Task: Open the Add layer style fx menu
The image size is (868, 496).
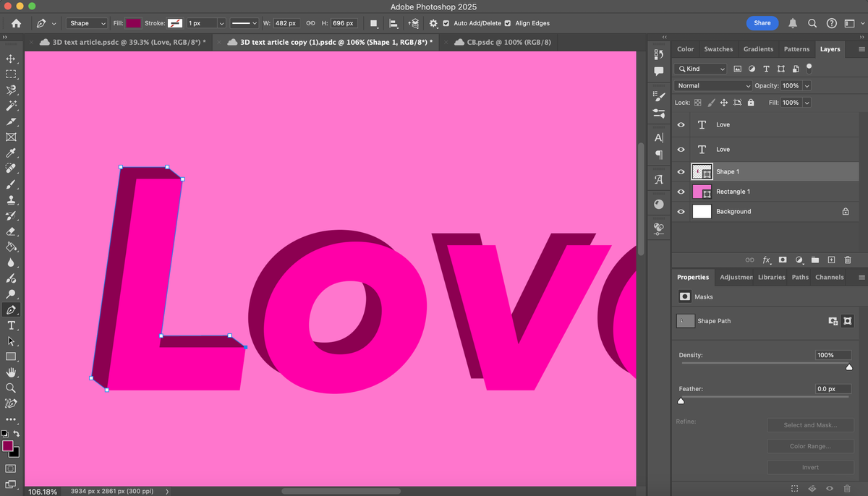Action: 767,260
